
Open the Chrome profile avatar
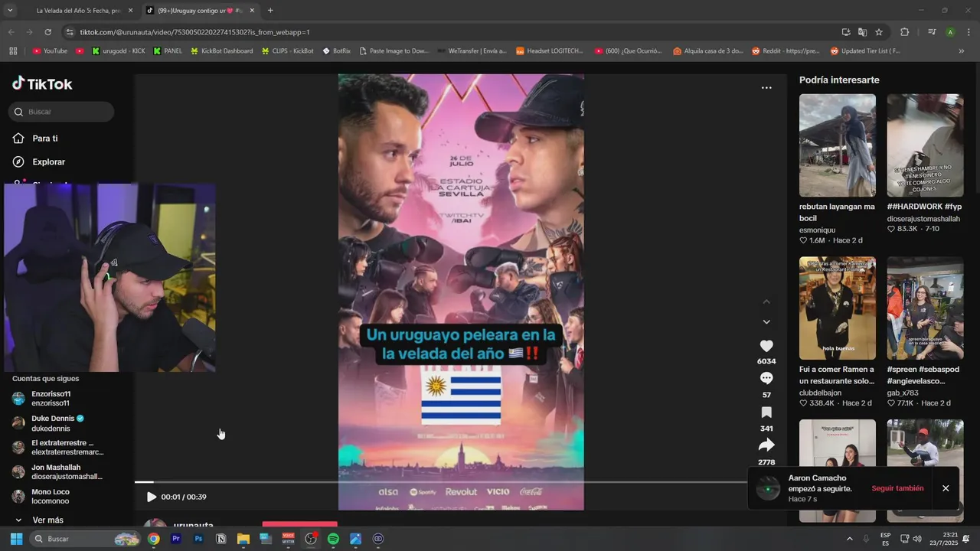(x=950, y=32)
